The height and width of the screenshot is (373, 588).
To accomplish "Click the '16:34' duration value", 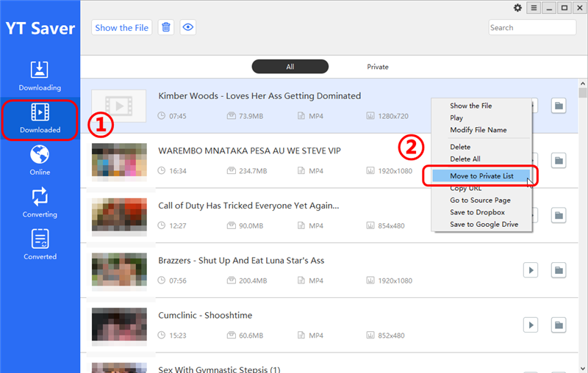I will click(x=178, y=171).
